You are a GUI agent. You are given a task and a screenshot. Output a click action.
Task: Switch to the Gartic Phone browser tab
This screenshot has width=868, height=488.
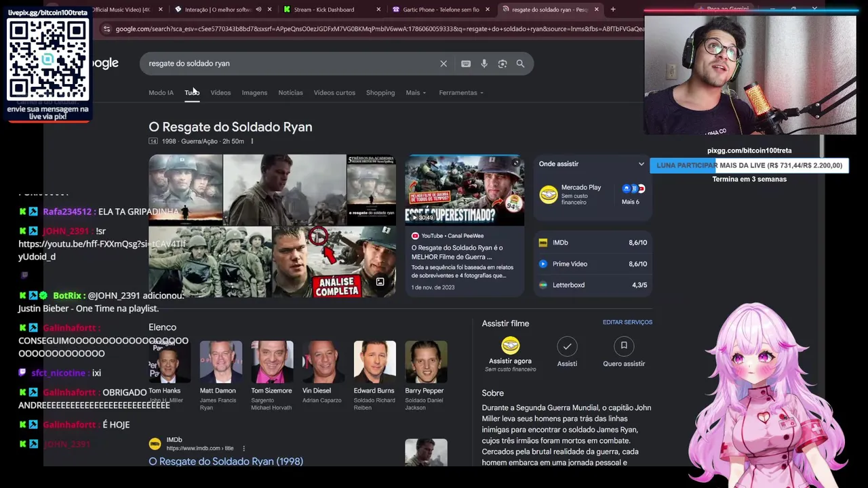441,9
